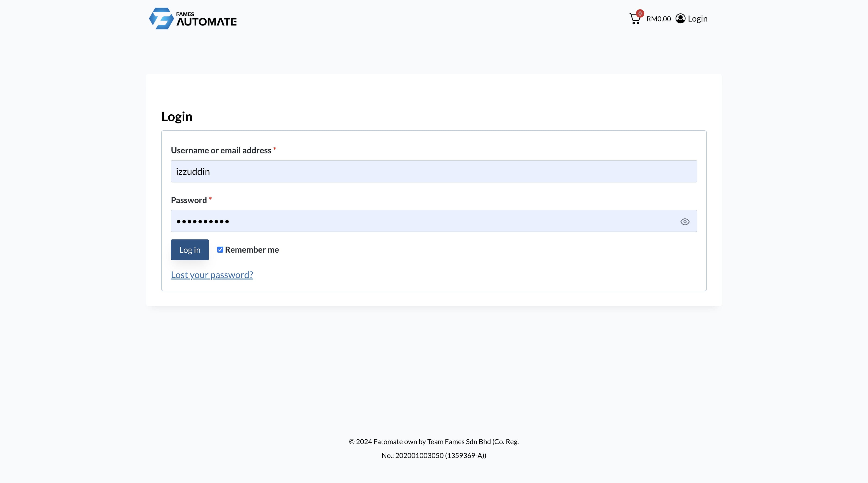
Task: Click the user account avatar icon
Action: tap(680, 19)
